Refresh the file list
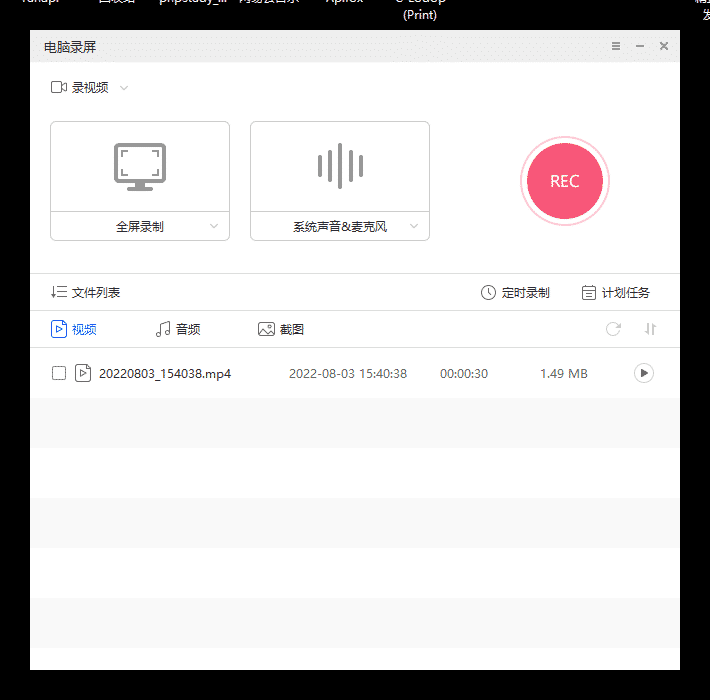710x700 pixels. pos(613,329)
